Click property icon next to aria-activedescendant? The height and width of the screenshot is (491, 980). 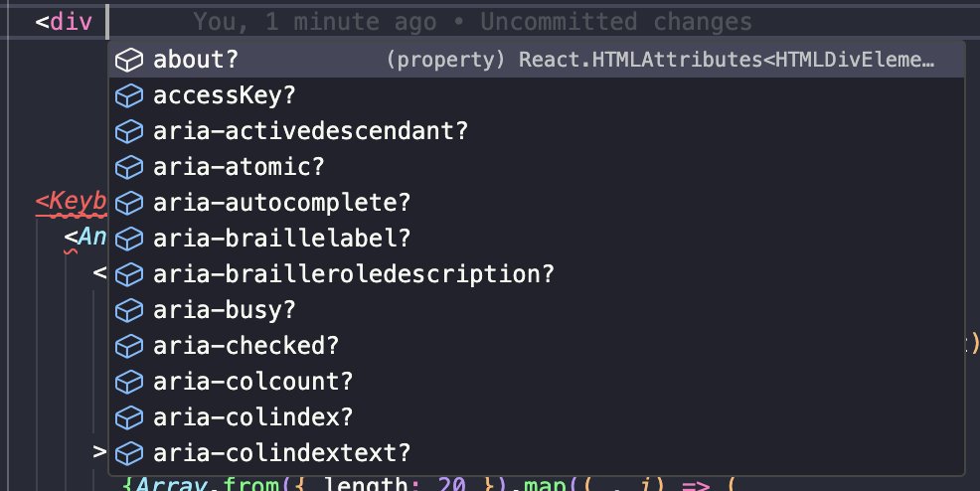(129, 131)
